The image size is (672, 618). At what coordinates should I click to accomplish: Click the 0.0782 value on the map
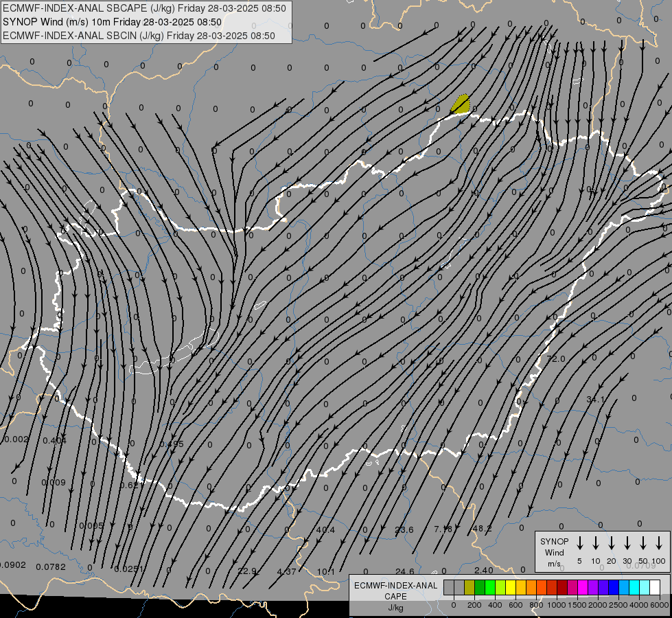tap(51, 567)
